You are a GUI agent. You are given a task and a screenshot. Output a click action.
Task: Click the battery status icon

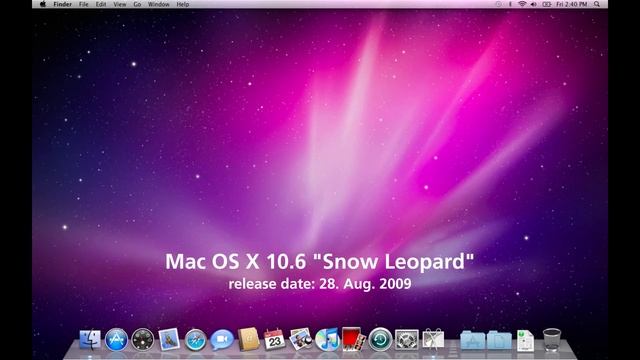(x=547, y=4)
